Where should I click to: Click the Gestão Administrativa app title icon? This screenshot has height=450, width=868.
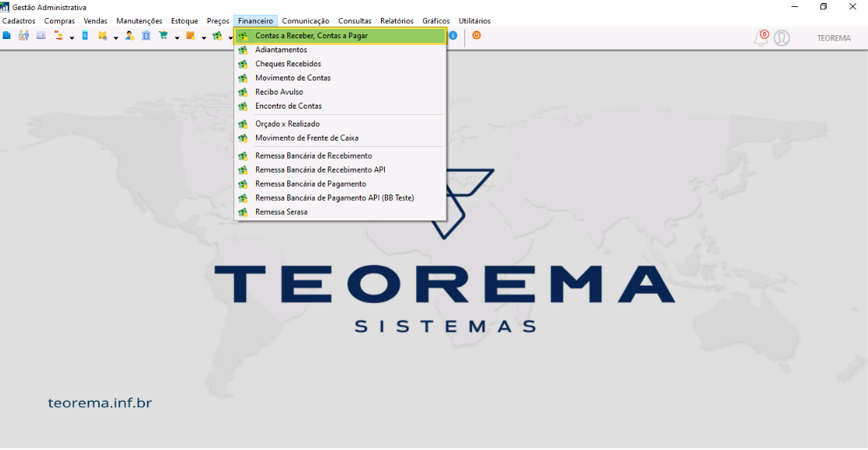tap(5, 7)
